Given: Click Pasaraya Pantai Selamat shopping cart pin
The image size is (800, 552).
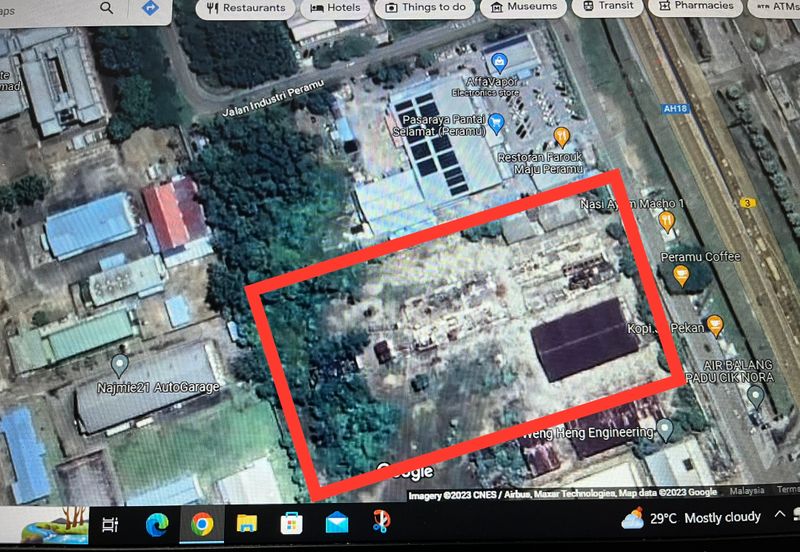Looking at the screenshot, I should 496,123.
